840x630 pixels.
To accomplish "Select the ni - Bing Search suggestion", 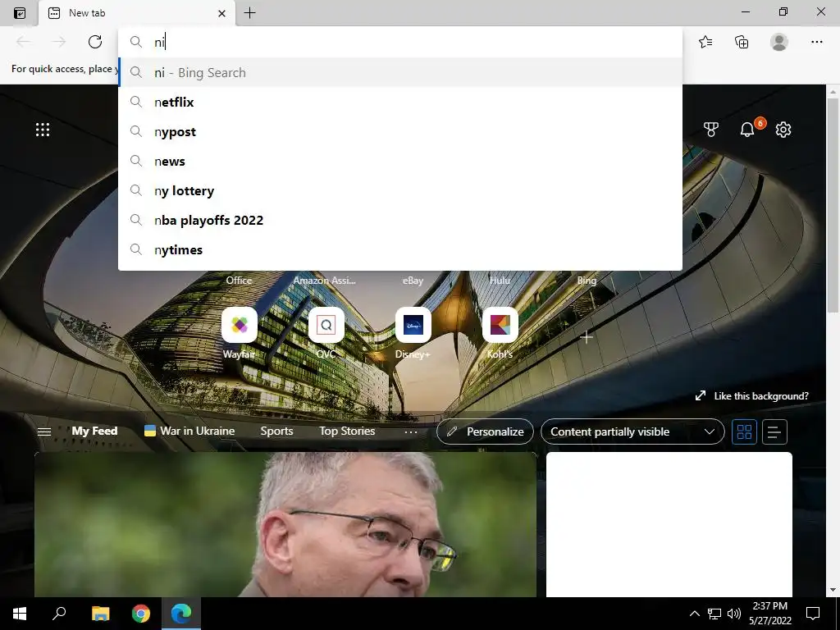I will click(x=400, y=72).
